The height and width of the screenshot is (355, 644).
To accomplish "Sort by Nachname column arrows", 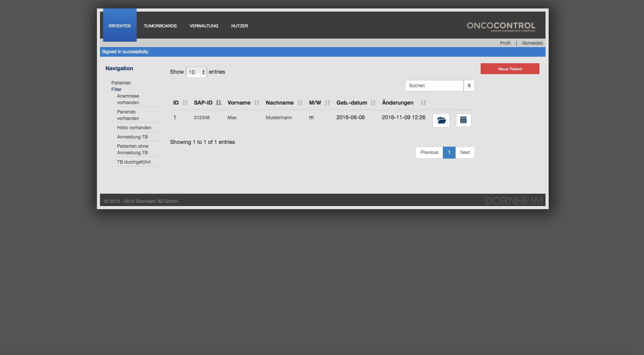I will click(x=300, y=103).
